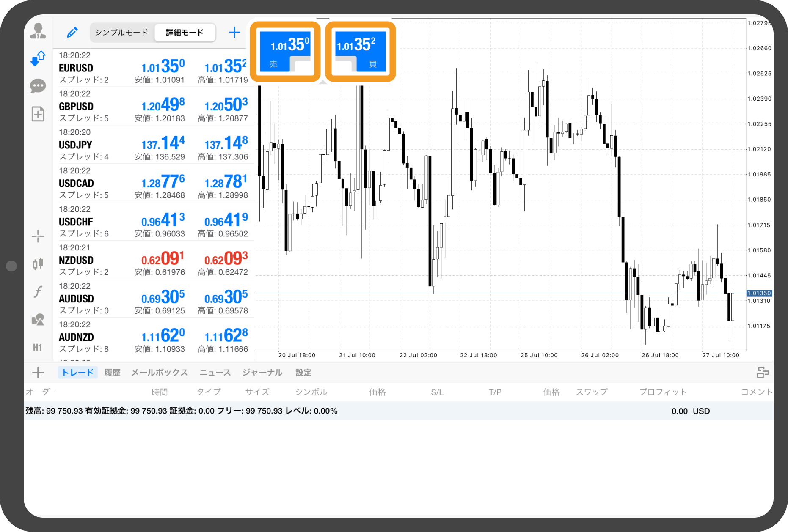Screen dimensions: 788x532
Task: Click USDCHF low value 0.96033
Action: point(160,234)
